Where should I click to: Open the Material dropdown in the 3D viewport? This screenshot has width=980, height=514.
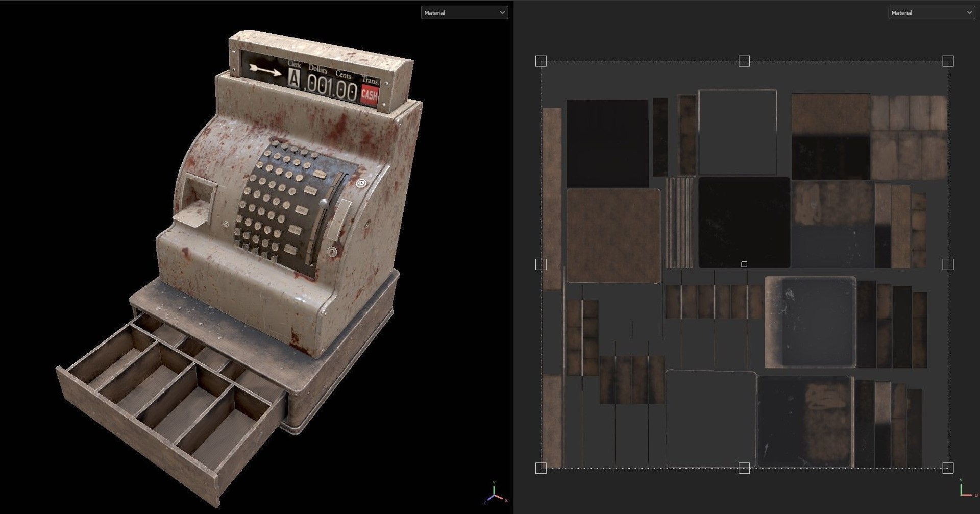(464, 13)
